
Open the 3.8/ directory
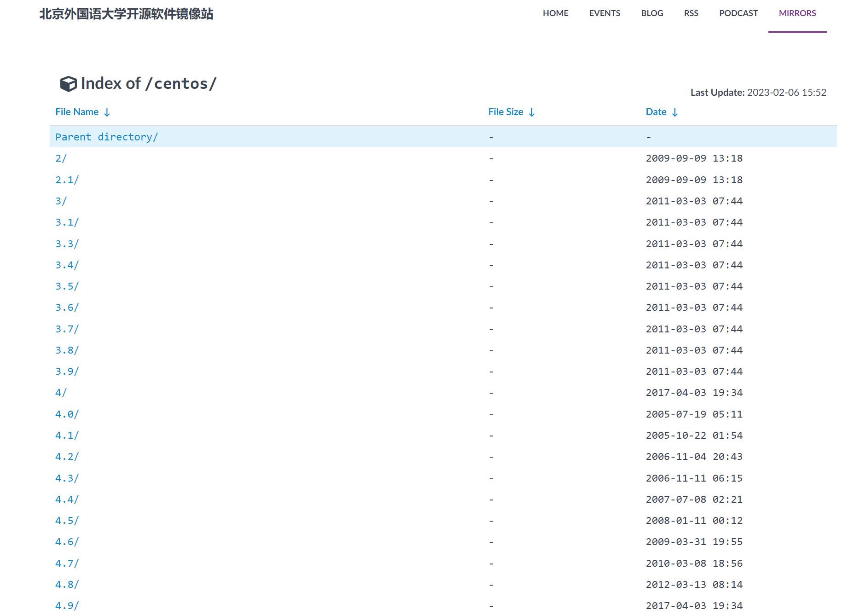pyautogui.click(x=67, y=350)
